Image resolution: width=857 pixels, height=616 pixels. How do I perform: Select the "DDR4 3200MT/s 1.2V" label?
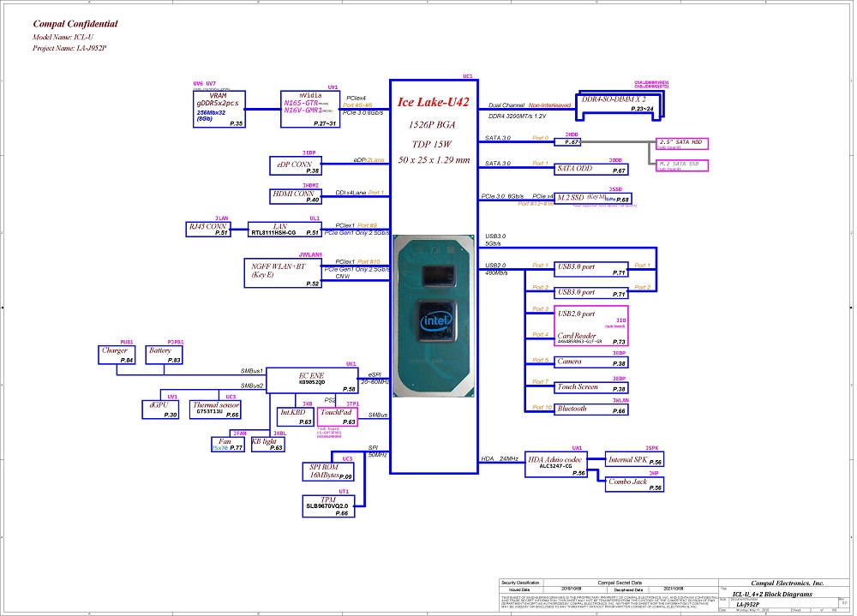(x=517, y=116)
